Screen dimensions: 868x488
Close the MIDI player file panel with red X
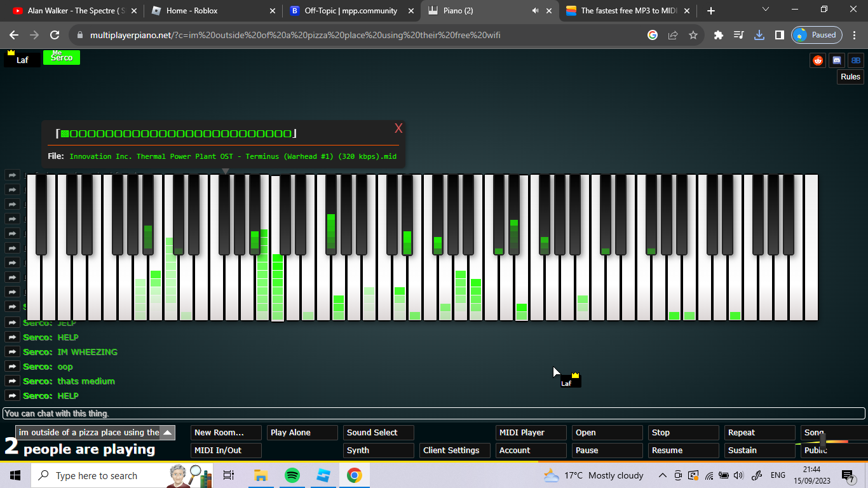398,128
